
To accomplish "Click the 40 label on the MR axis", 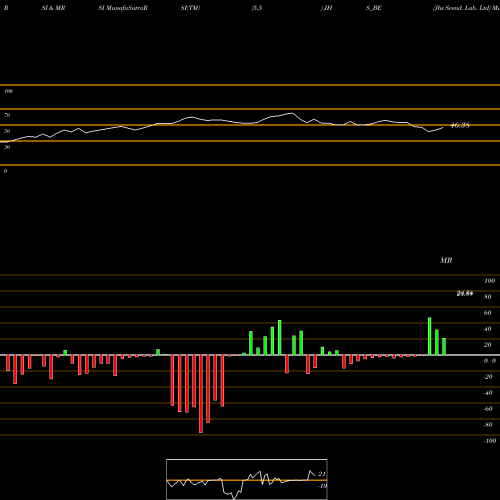I will pyautogui.click(x=487, y=329).
